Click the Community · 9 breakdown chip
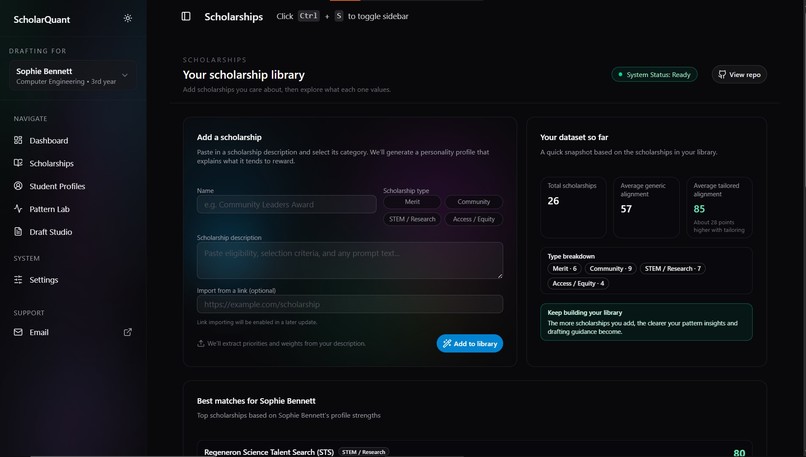The image size is (806, 457). click(x=611, y=268)
